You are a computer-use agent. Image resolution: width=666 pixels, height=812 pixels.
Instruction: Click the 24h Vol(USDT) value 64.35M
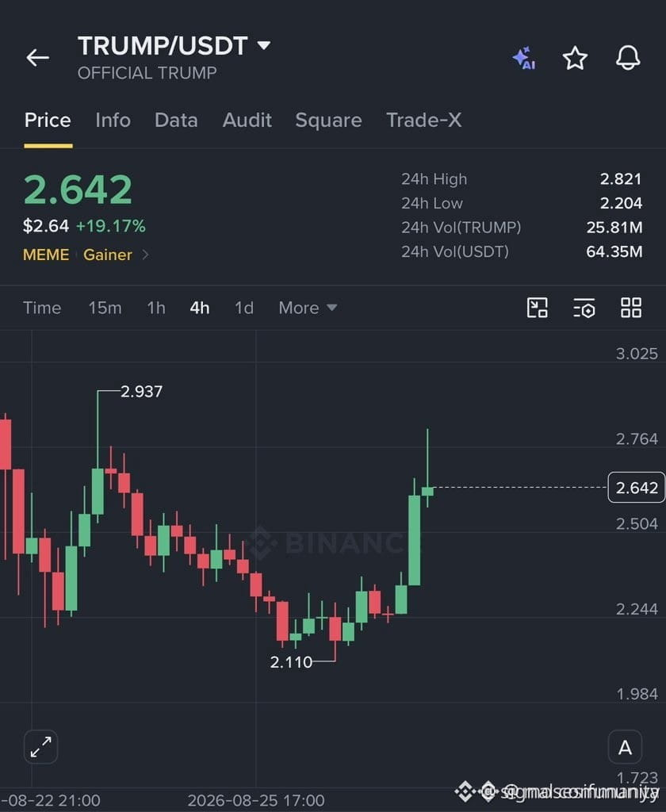pos(614,251)
